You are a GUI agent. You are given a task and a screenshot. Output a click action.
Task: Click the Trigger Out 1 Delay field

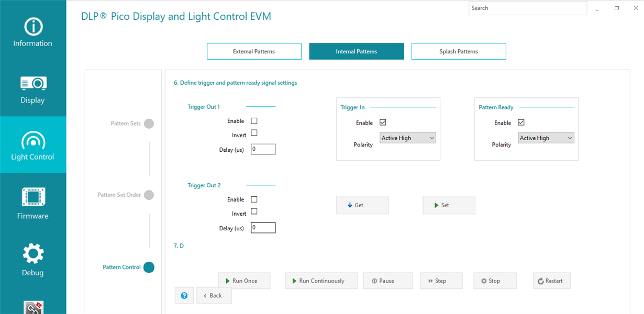263,149
